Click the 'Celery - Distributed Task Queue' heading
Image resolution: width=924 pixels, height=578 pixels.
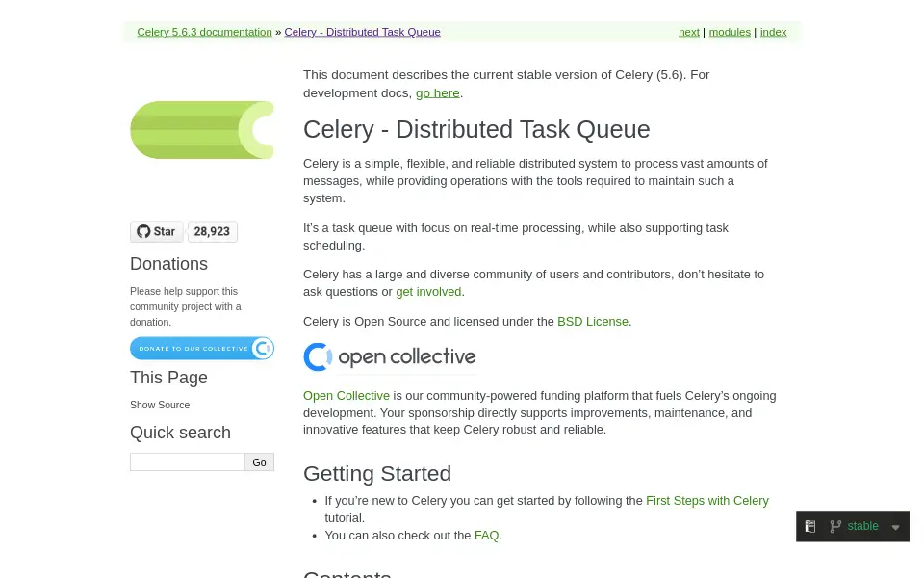click(x=476, y=129)
